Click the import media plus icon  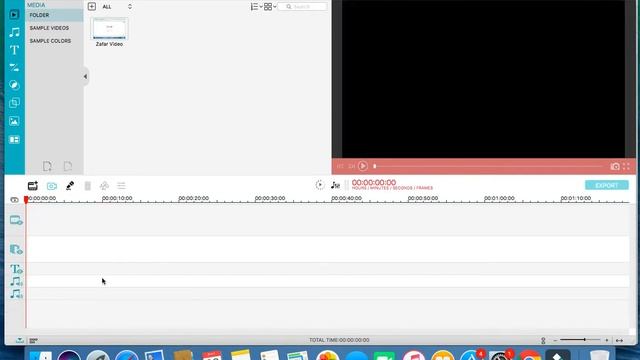point(92,7)
